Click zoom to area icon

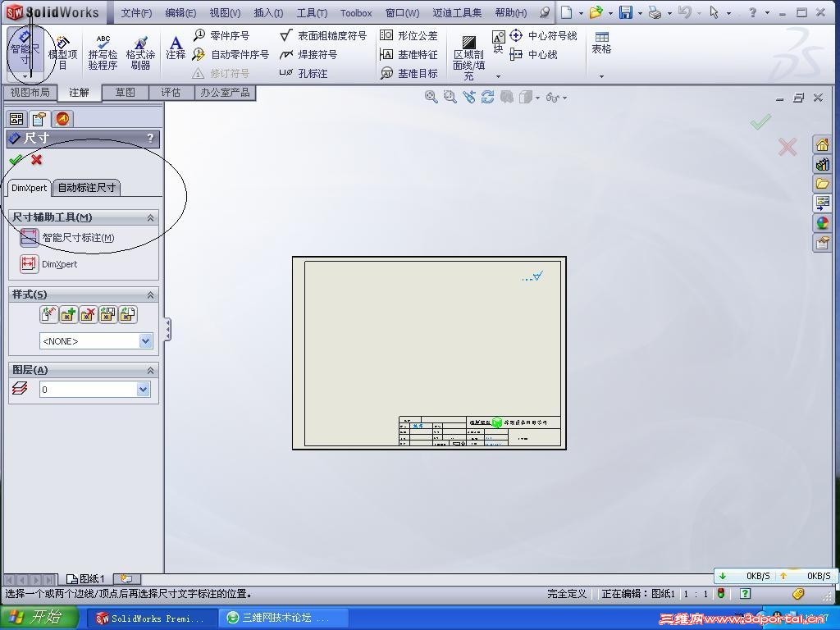coord(450,97)
